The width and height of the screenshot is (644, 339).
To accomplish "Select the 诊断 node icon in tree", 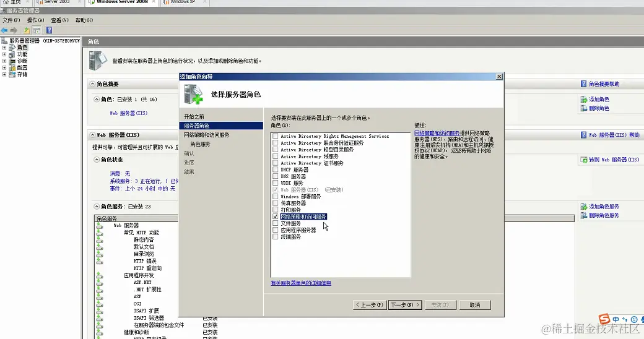I will tap(12, 61).
